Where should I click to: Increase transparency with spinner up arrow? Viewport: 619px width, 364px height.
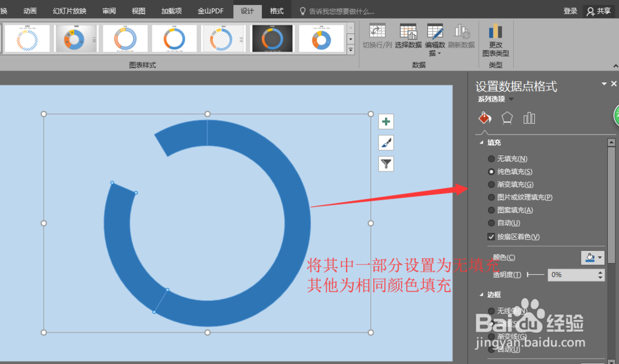click(x=600, y=272)
